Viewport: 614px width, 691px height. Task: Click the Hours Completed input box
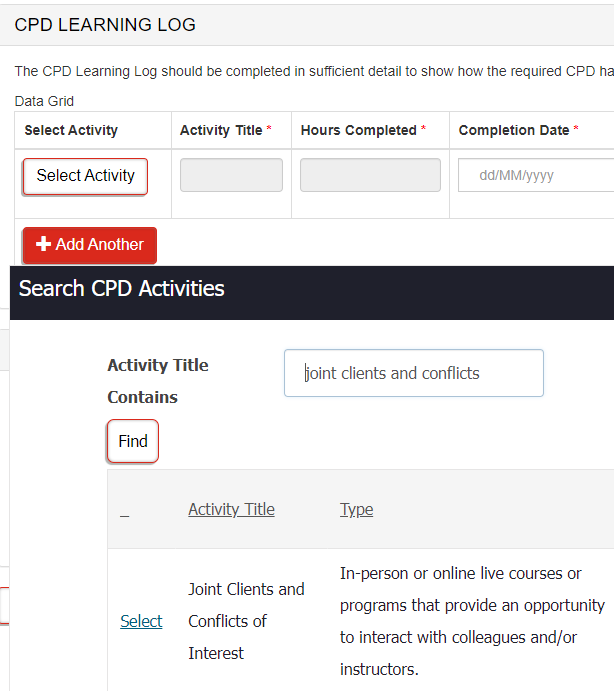coord(370,176)
